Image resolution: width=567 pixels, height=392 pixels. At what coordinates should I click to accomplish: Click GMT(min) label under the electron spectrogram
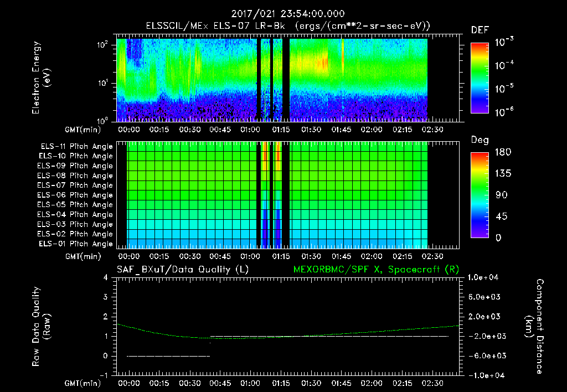[83, 130]
